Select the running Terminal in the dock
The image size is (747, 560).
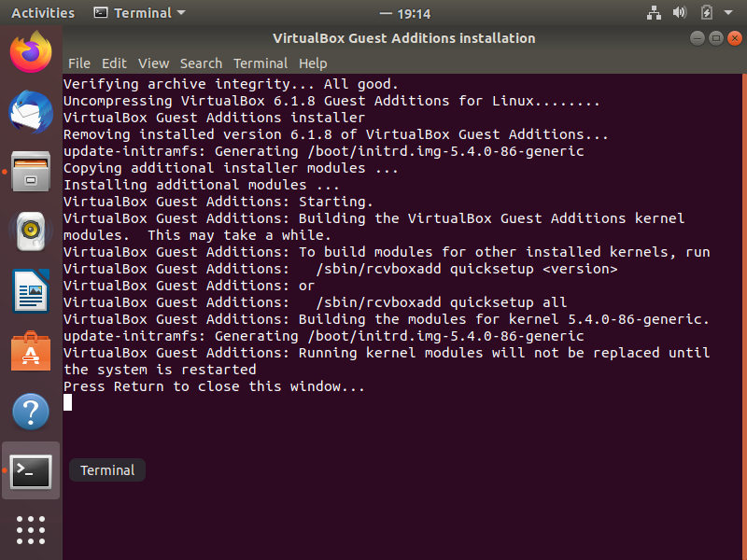[30, 471]
